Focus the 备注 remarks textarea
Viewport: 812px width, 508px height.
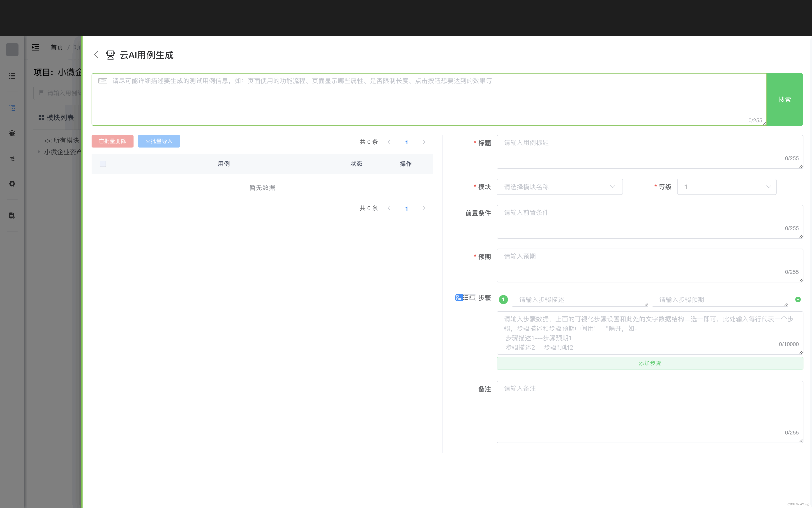650,412
